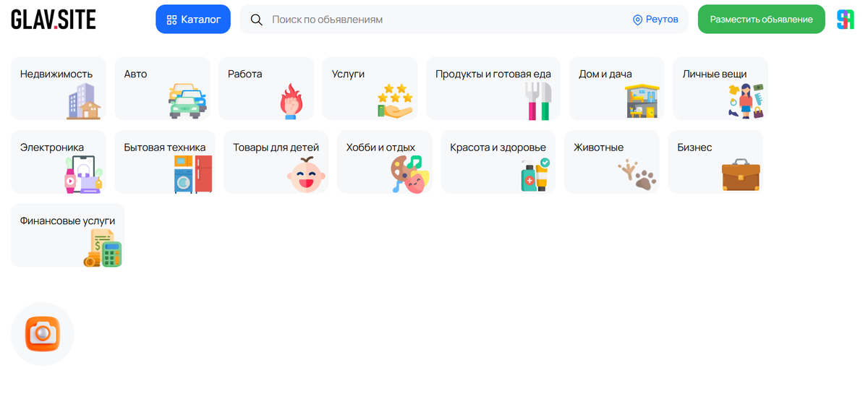
Task: Open the Недвижимость category label
Action: [56, 74]
